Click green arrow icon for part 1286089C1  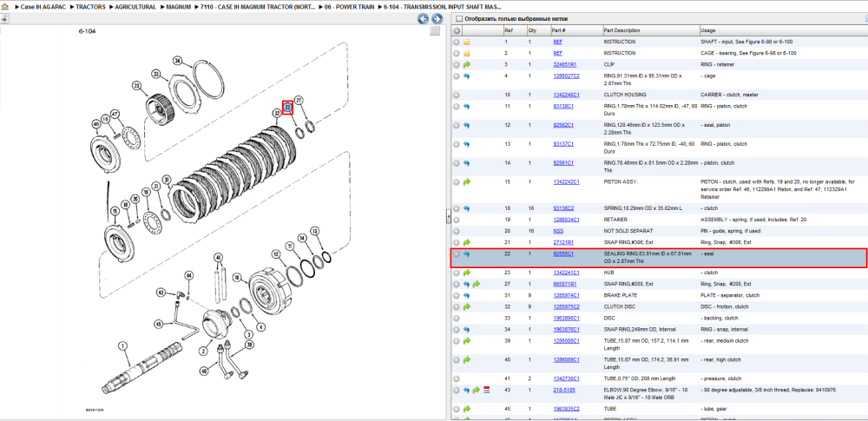click(467, 360)
